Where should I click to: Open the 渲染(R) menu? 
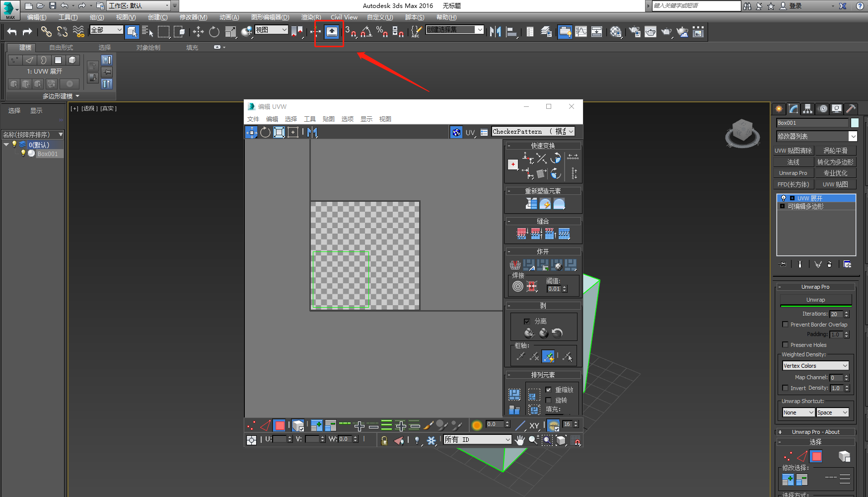[311, 17]
